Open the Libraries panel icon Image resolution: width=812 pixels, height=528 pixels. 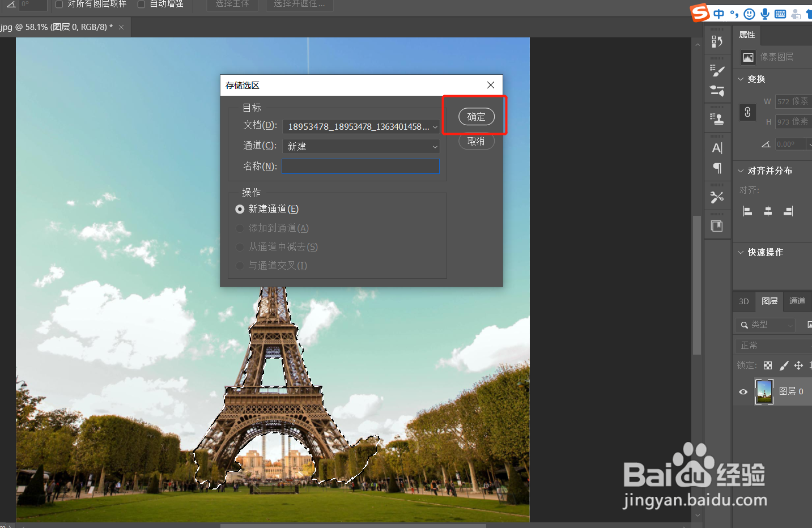[x=717, y=226]
